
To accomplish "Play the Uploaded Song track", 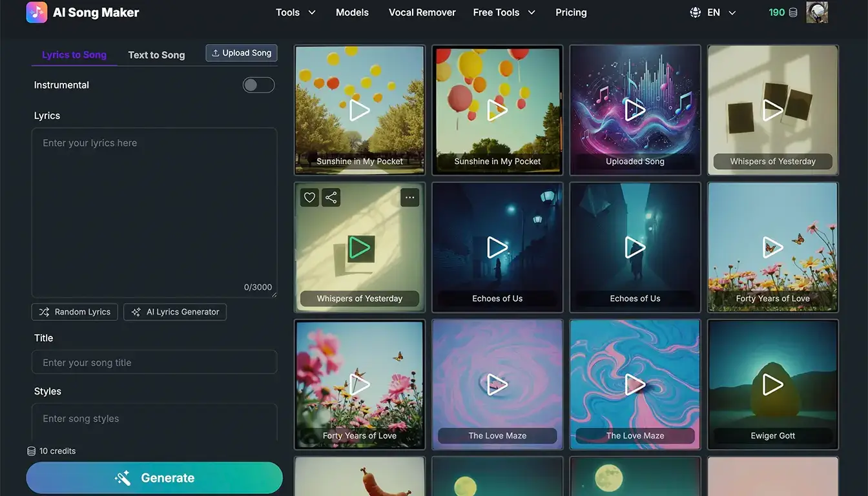I will point(635,110).
